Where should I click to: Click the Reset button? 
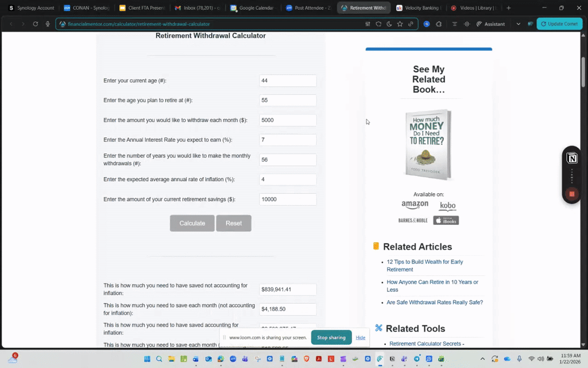[x=234, y=223]
